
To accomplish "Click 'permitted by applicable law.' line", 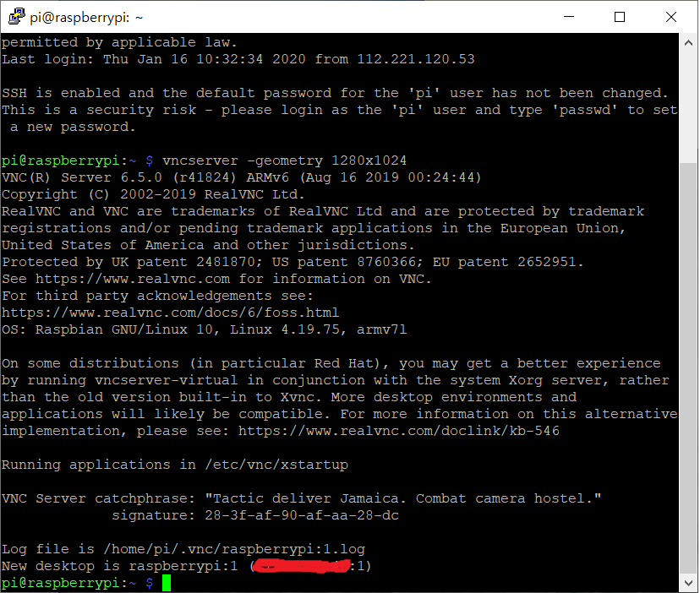I will pyautogui.click(x=119, y=42).
